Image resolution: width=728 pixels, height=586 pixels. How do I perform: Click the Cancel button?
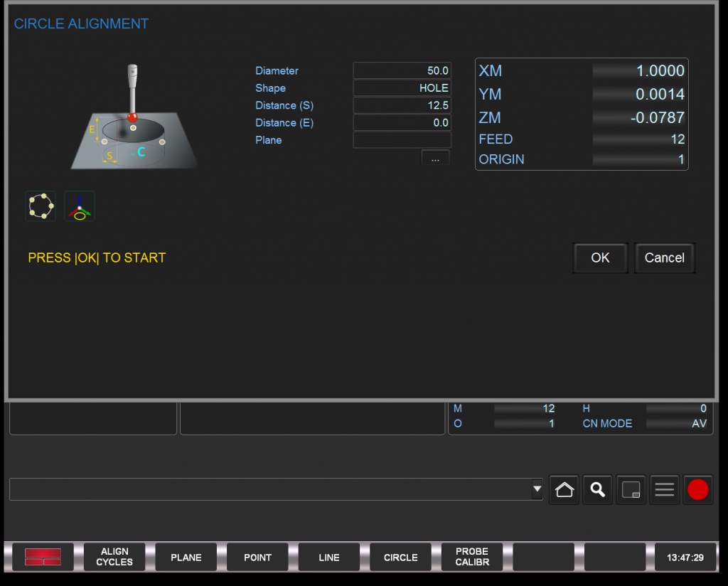click(664, 258)
